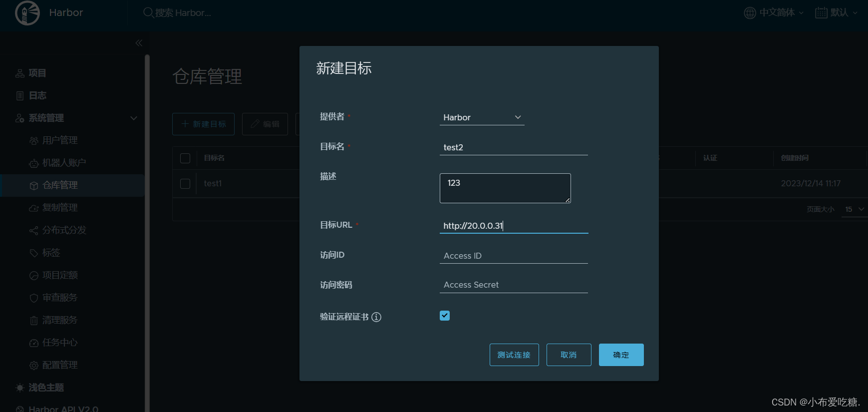The width and height of the screenshot is (868, 412).
Task: Click the 配置管理 gear icon
Action: tap(34, 366)
